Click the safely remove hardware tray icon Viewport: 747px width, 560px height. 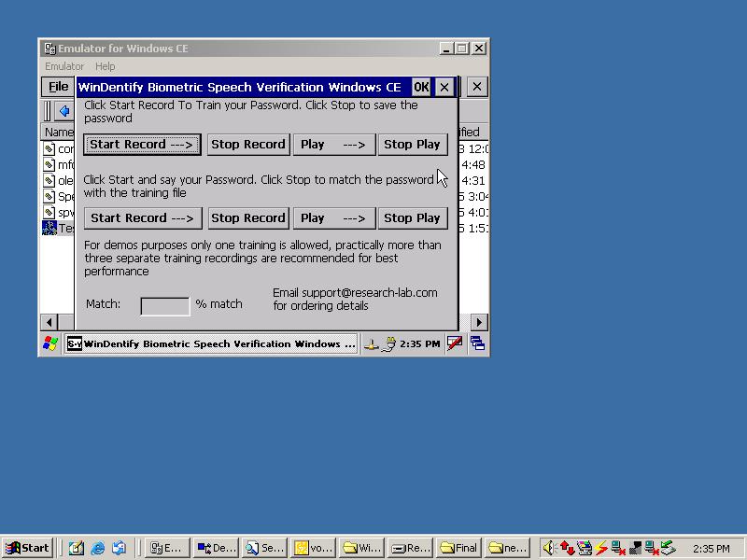point(668,548)
